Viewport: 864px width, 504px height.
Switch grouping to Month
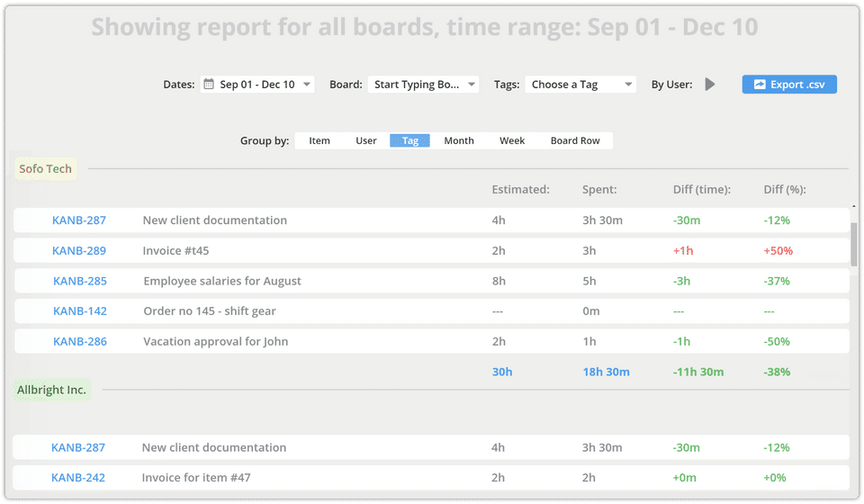pyautogui.click(x=459, y=140)
